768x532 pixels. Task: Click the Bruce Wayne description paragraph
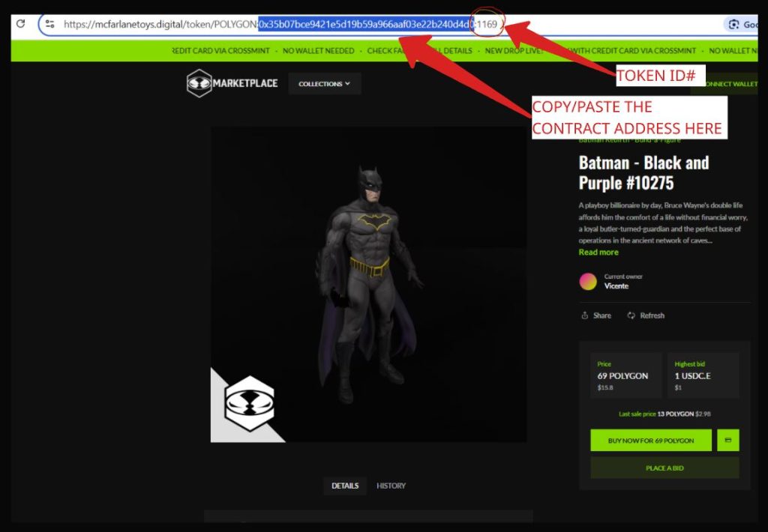[x=663, y=223]
